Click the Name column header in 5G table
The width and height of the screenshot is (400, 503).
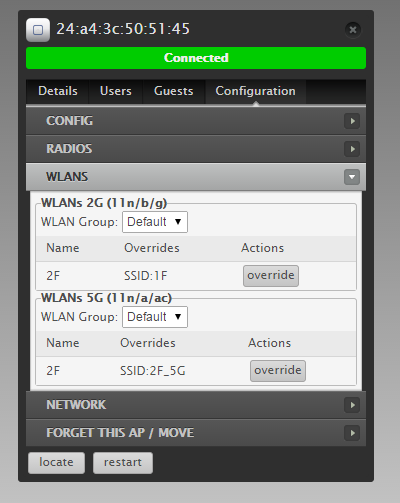pos(63,343)
